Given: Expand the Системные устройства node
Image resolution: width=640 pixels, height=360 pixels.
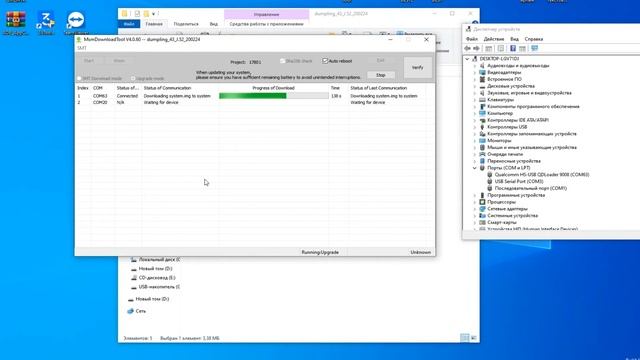Looking at the screenshot, I should [475, 216].
